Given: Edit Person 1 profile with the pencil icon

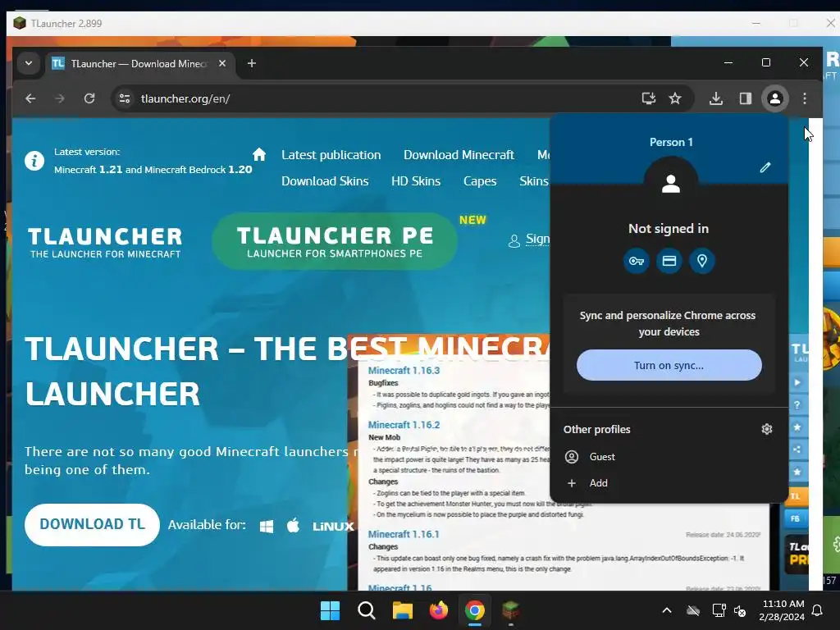Looking at the screenshot, I should click(765, 167).
